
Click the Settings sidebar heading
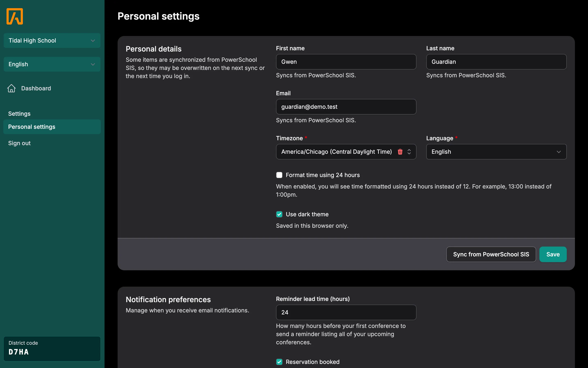coord(19,114)
